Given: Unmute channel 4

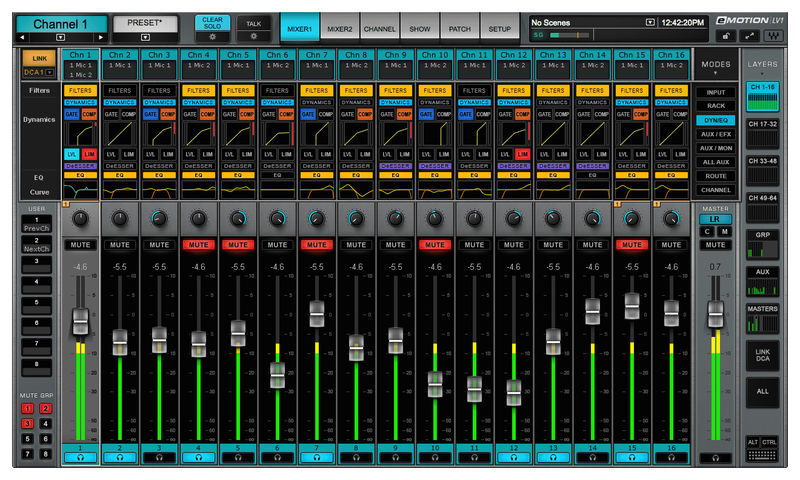Looking at the screenshot, I should 198,245.
